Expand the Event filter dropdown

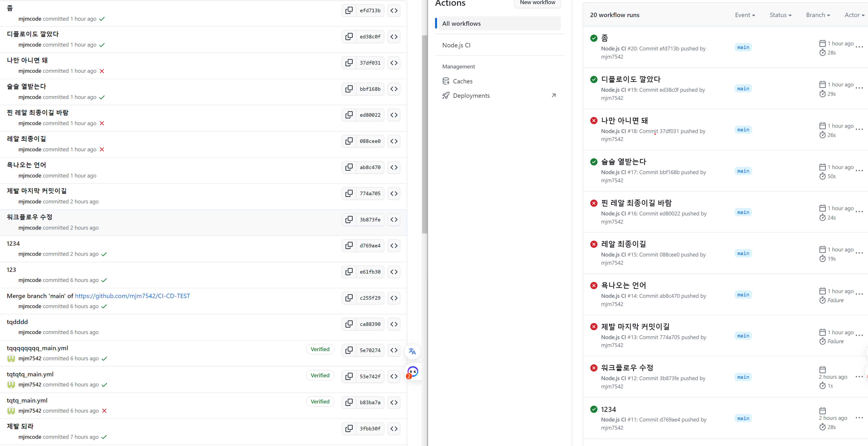pyautogui.click(x=745, y=15)
